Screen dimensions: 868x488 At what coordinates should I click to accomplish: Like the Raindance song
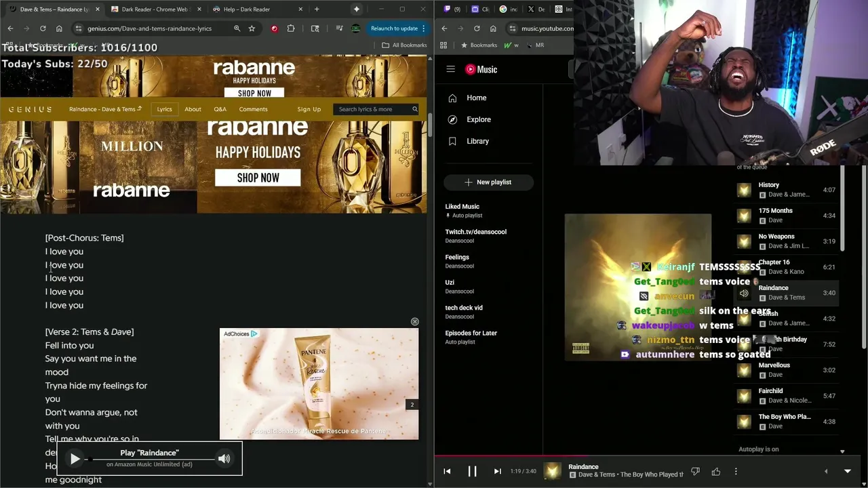point(715,471)
